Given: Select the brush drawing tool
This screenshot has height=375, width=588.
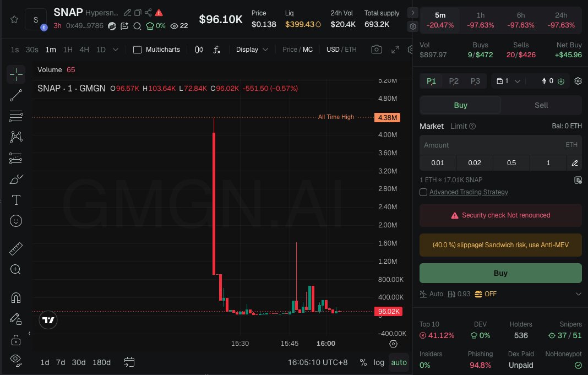Looking at the screenshot, I should tap(16, 180).
